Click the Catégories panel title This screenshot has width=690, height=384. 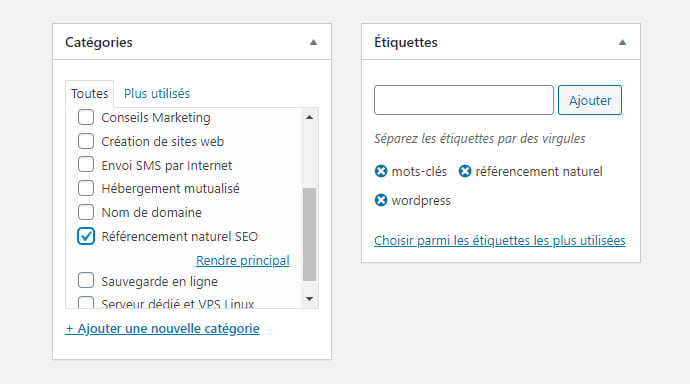[x=99, y=42]
